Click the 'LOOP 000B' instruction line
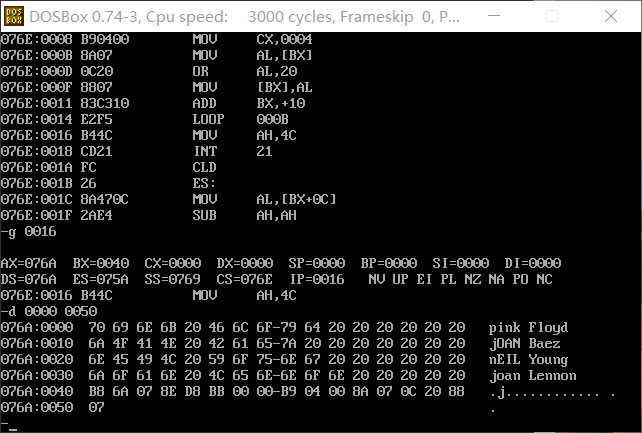 click(x=145, y=119)
